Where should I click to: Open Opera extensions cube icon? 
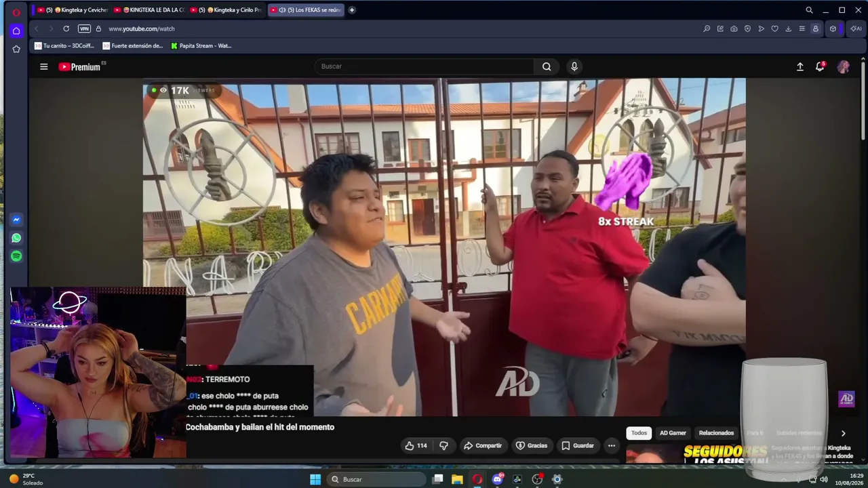(833, 28)
